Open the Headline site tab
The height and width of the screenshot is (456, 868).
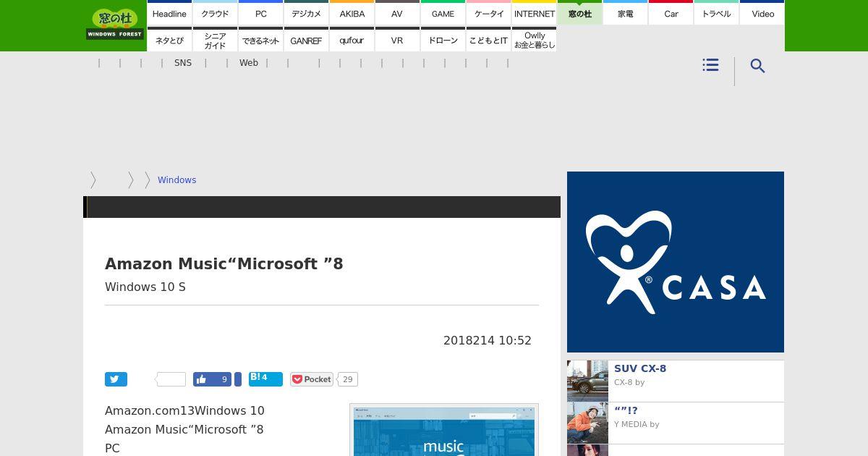[x=169, y=14]
